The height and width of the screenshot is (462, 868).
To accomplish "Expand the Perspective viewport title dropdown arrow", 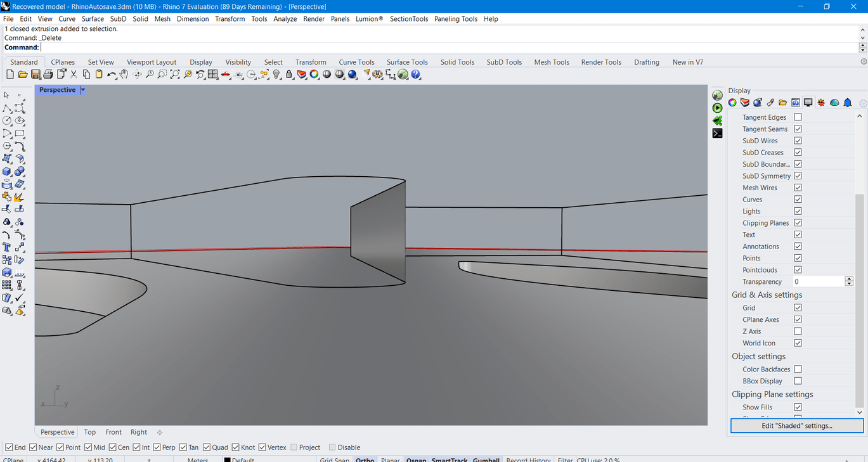I will [82, 90].
